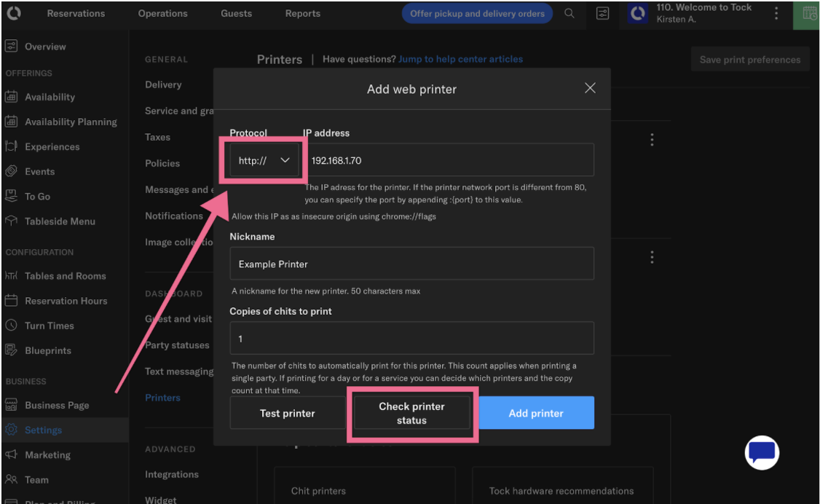Click the Nickname field with Example Printer
This screenshot has width=820, height=504.
click(x=411, y=264)
